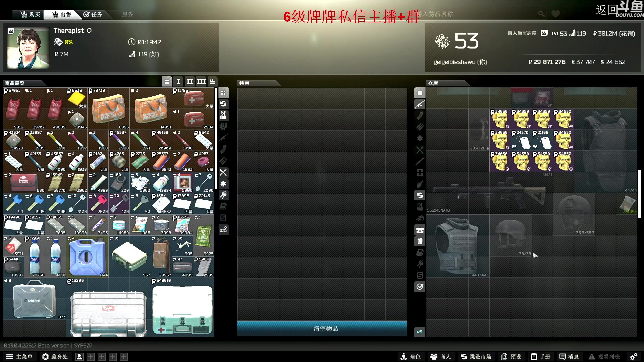Select the TARBANK cash case item
644x362 pixels.
tap(35, 299)
